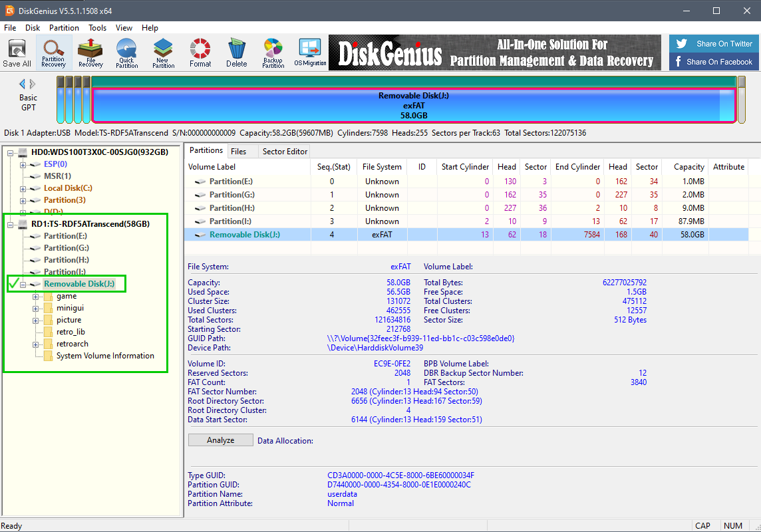Click the minigui folder icon

[x=48, y=308]
